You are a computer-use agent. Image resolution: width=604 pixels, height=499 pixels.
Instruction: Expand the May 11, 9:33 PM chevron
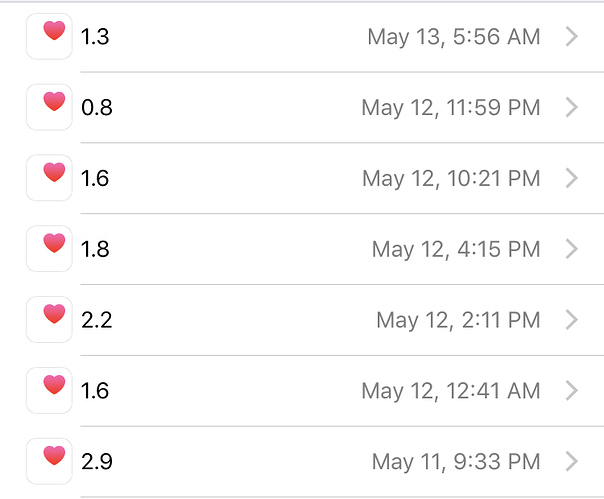coord(572,461)
